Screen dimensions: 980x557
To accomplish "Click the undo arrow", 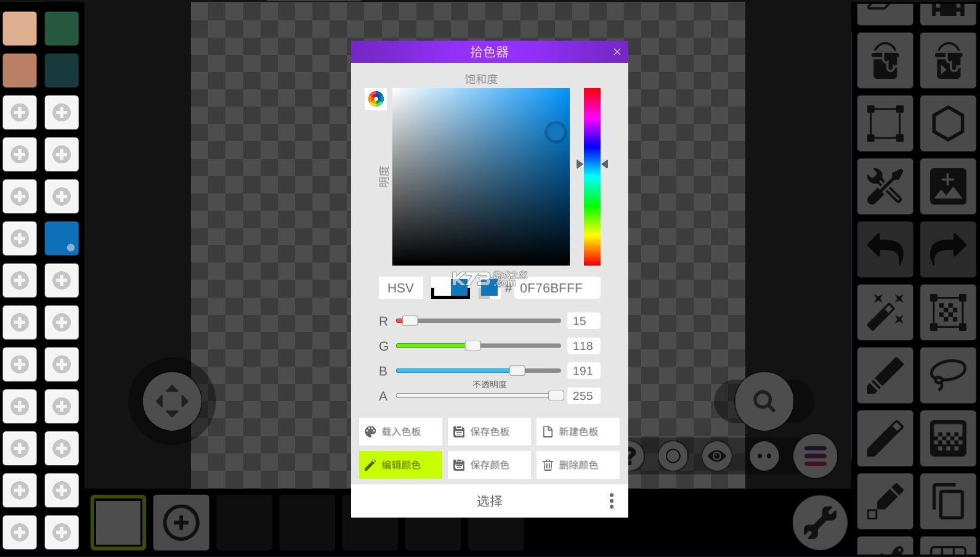I will coord(885,249).
